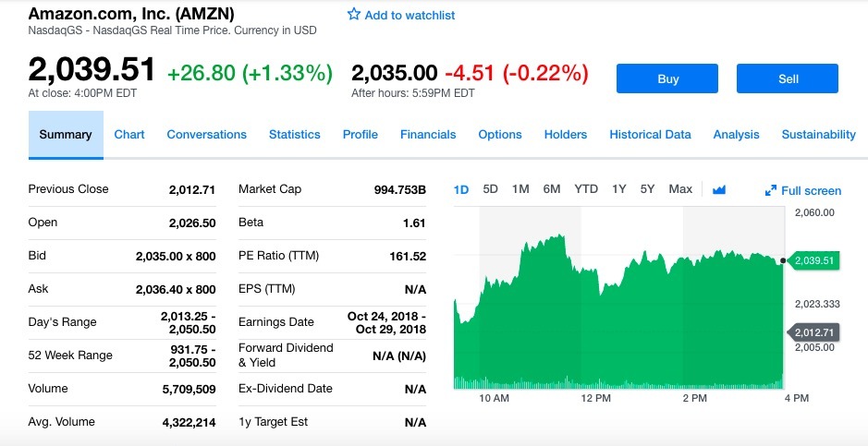868x446 pixels.
Task: Click the Full screen expand arrows icon
Action: pos(771,191)
